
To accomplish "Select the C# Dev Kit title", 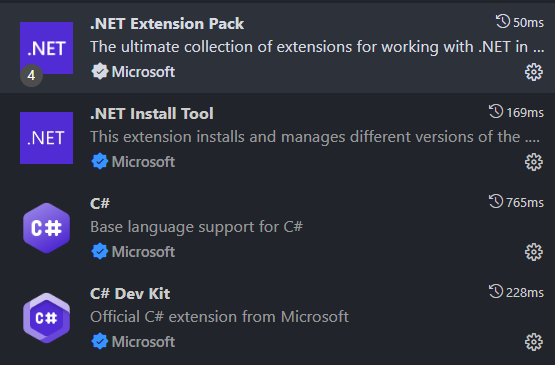I will (x=130, y=293).
